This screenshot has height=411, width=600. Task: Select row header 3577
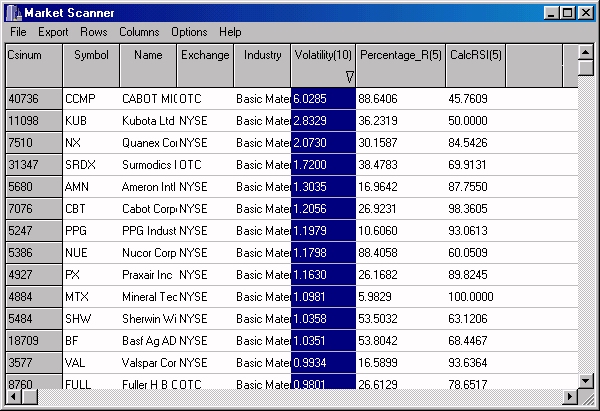[x=34, y=363]
